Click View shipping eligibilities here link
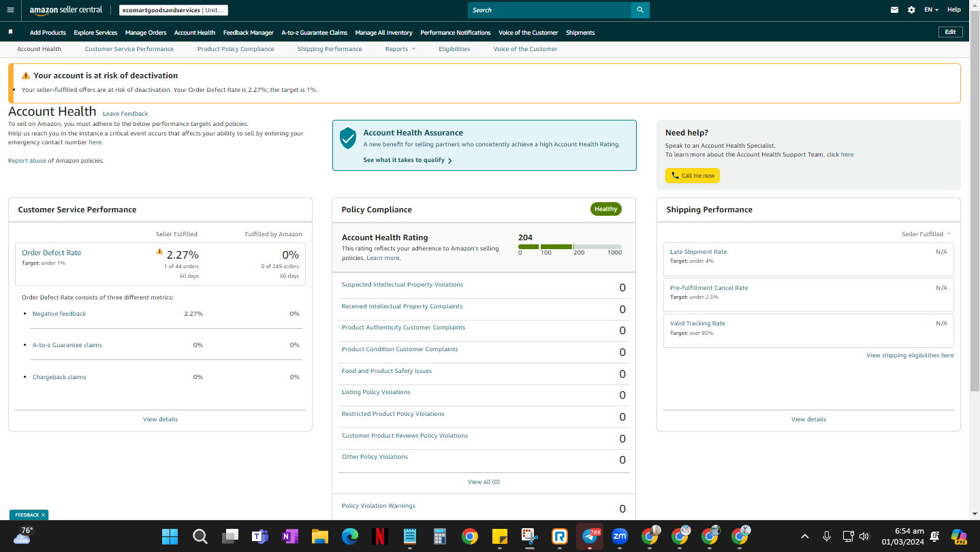980x552 pixels. tap(910, 355)
